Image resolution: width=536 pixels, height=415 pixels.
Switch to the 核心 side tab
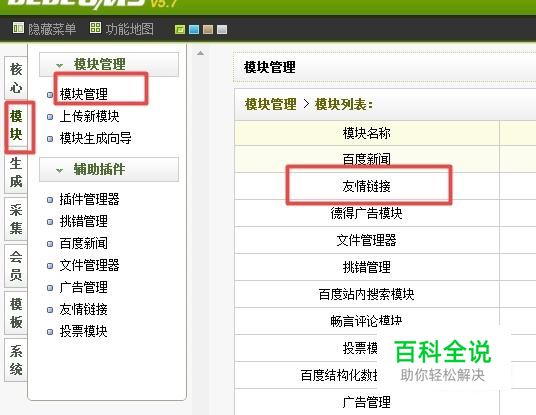(16, 79)
